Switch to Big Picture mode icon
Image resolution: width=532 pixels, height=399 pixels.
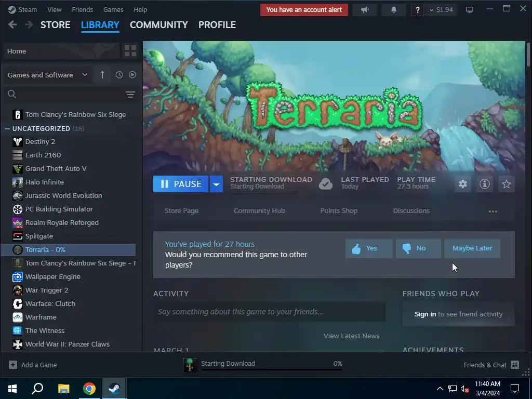(470, 10)
